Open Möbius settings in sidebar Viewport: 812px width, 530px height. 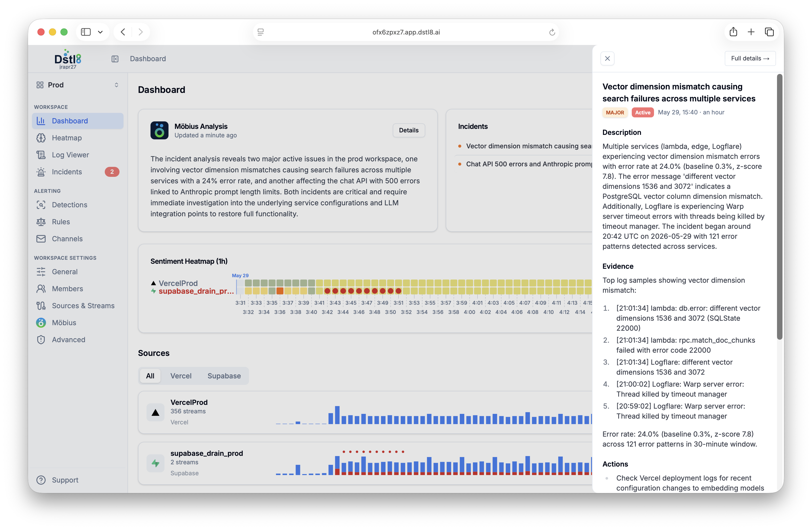[78, 323]
